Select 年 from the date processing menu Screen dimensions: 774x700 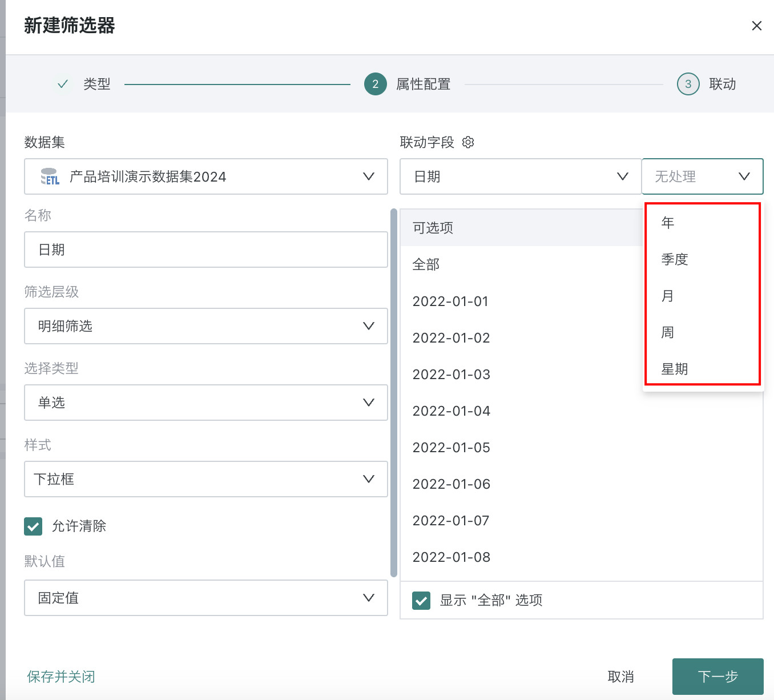click(x=668, y=223)
